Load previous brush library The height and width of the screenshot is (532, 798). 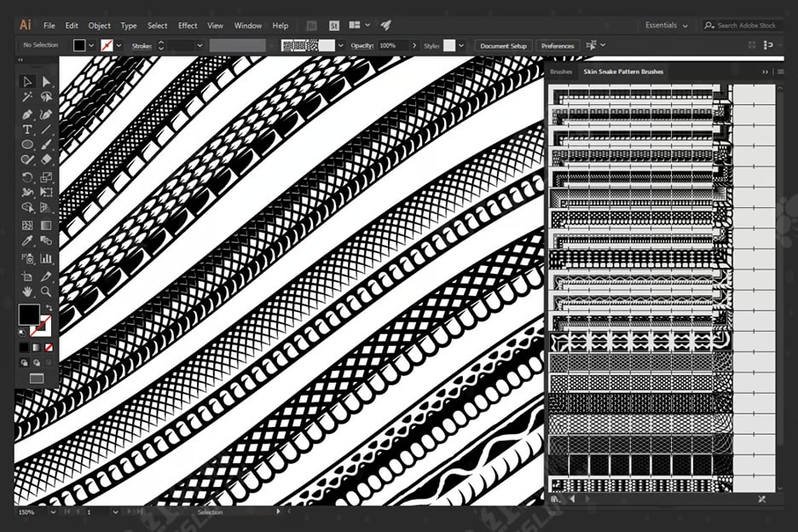(573, 500)
